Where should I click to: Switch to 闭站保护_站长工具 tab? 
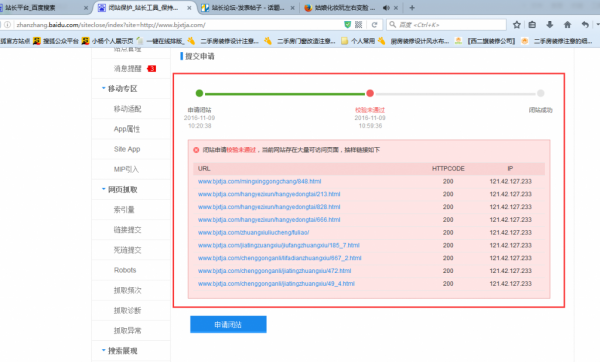(144, 8)
